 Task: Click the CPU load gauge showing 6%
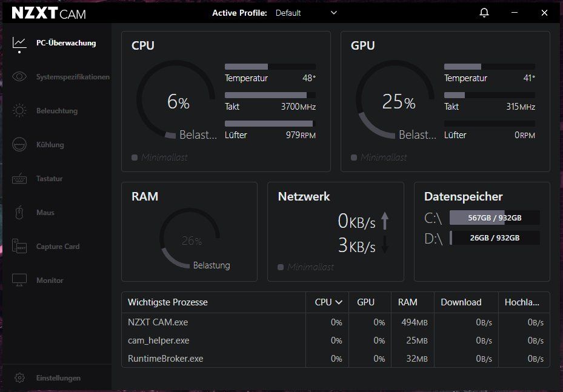(x=176, y=99)
